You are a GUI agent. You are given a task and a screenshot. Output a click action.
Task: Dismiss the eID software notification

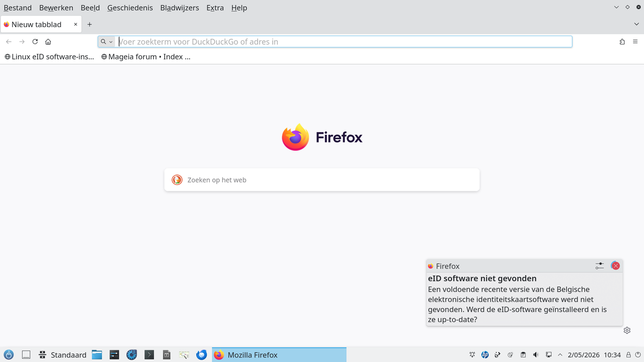tap(615, 266)
